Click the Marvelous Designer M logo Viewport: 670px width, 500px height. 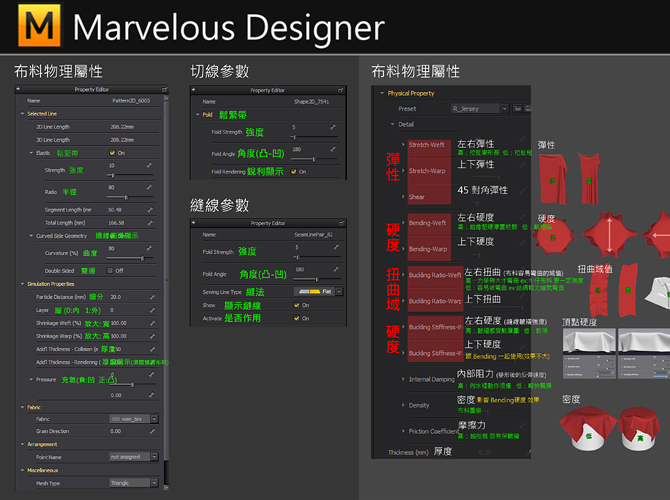tap(39, 26)
